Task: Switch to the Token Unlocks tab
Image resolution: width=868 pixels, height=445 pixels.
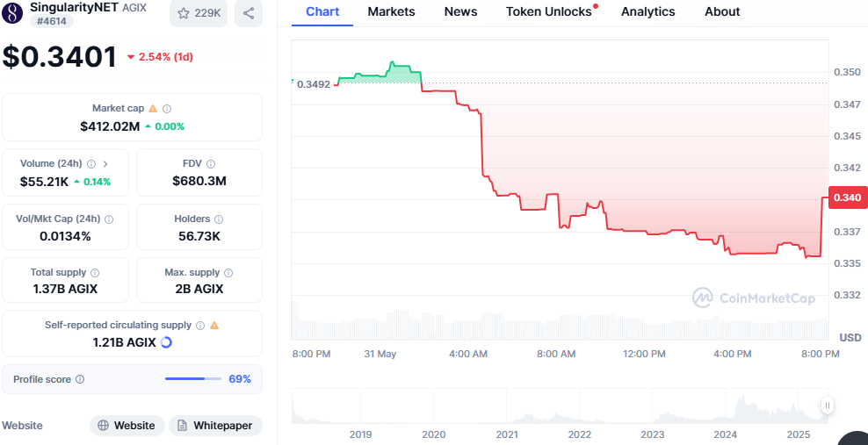Action: point(549,12)
